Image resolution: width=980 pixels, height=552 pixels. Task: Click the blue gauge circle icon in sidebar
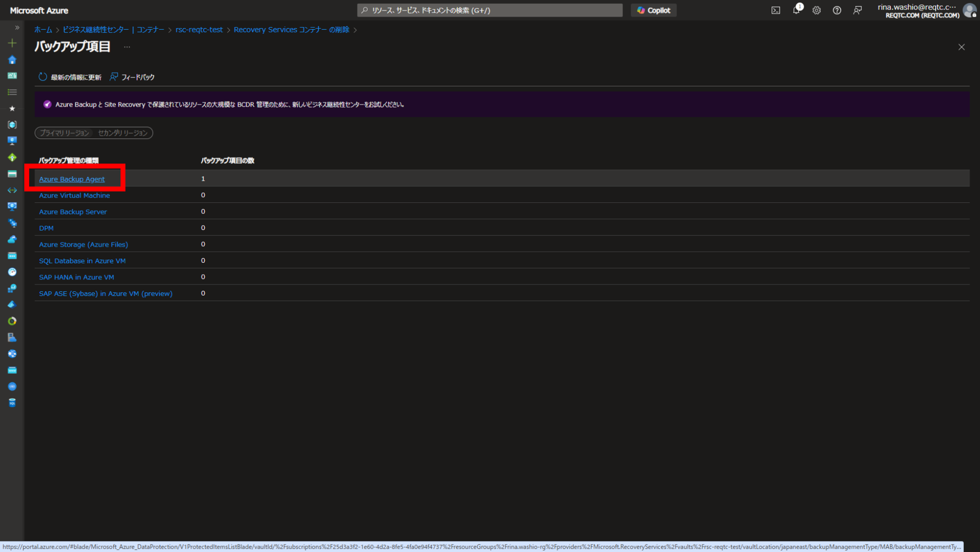point(12,272)
